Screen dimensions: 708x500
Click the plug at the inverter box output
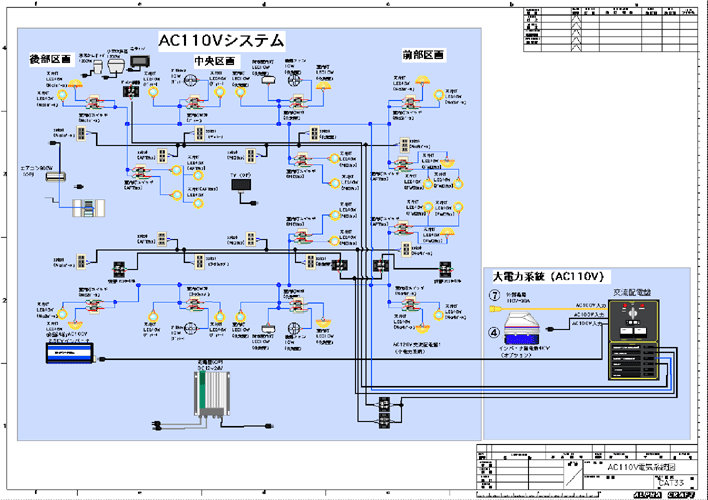(102, 359)
